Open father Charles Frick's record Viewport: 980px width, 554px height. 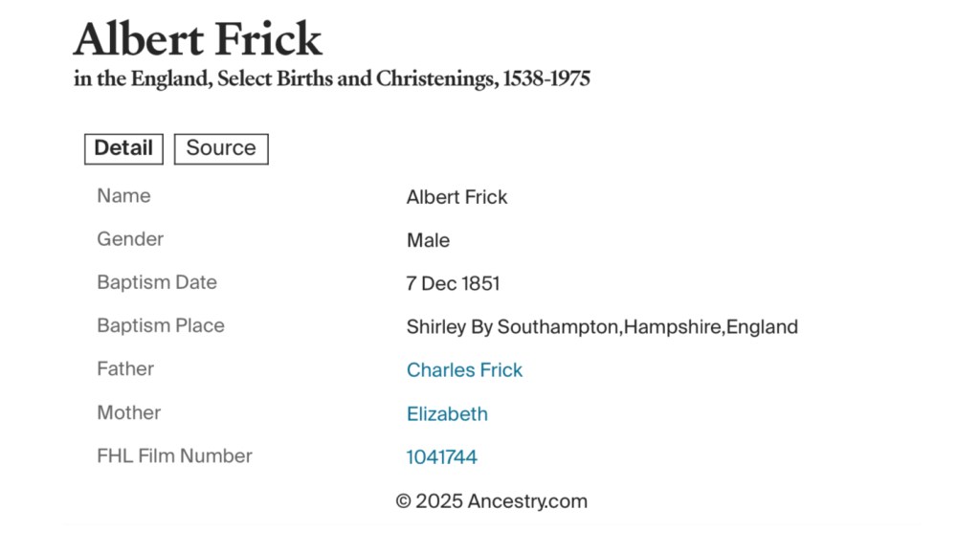(x=464, y=370)
